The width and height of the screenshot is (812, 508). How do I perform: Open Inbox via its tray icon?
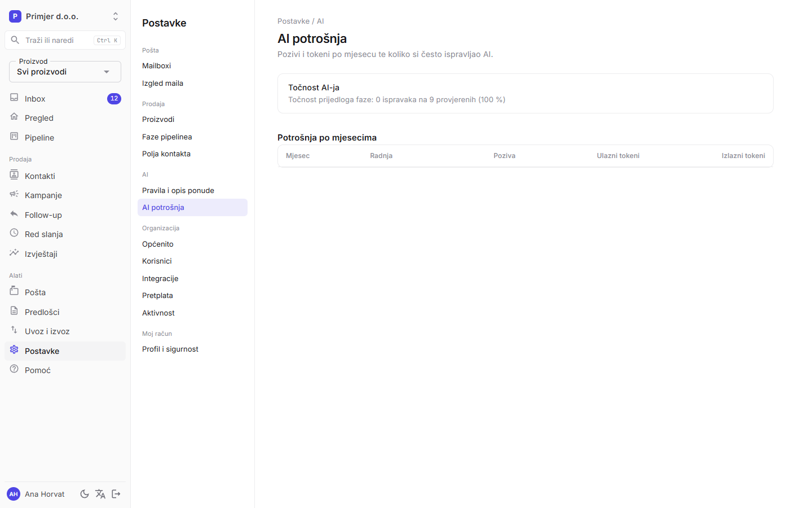14,98
